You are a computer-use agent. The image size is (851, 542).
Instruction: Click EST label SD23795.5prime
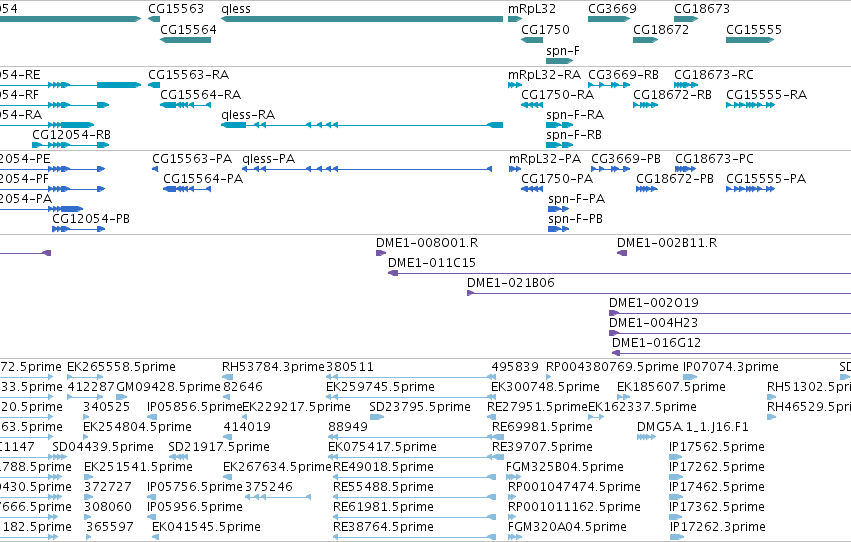[420, 407]
